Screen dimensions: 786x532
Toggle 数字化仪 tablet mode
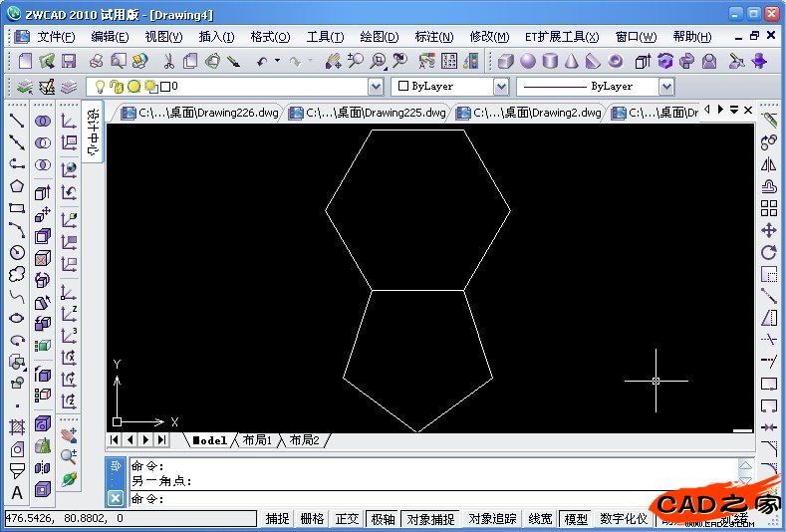coord(624,518)
